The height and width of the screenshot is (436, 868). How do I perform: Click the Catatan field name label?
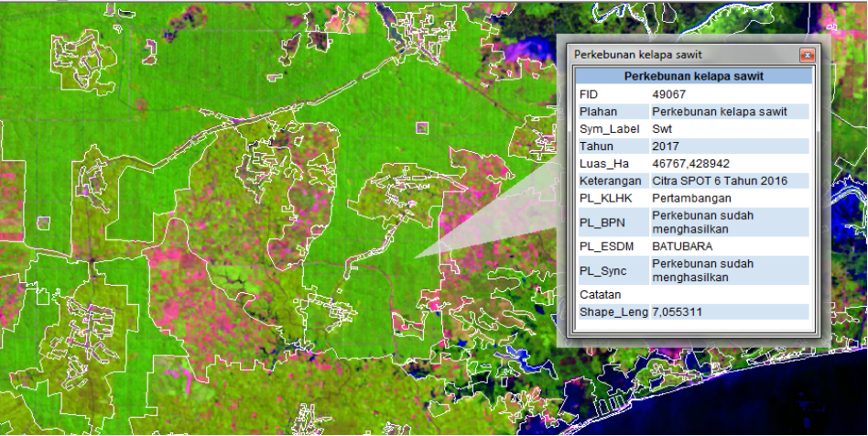coord(601,295)
